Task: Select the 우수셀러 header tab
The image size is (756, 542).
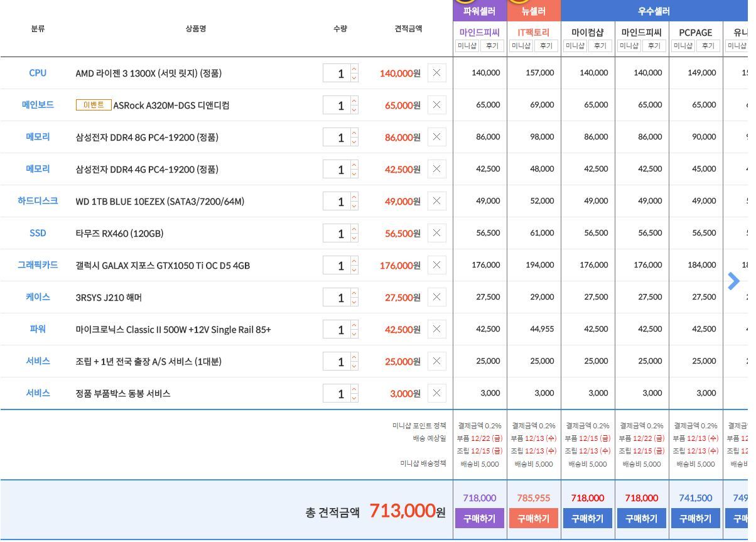Action: 654,11
